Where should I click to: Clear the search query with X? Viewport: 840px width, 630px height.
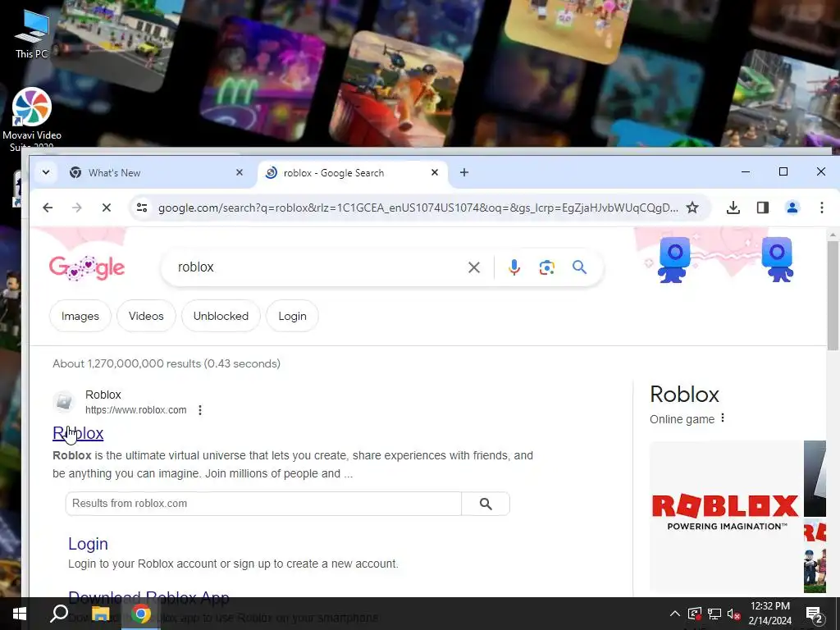tap(473, 267)
